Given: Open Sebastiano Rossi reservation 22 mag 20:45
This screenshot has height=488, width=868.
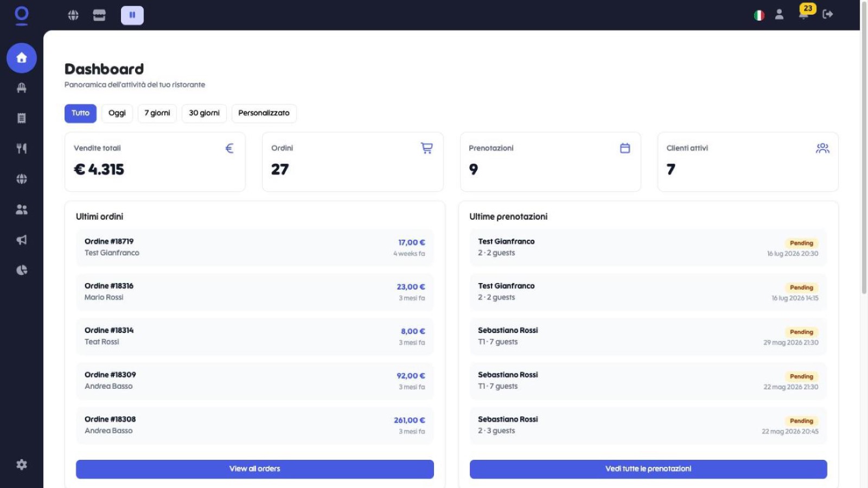Looking at the screenshot, I should pyautogui.click(x=648, y=425).
